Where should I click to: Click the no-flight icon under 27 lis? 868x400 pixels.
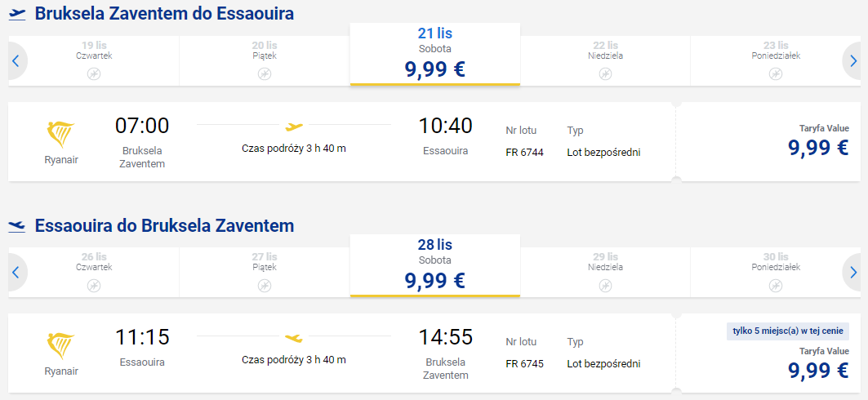click(265, 286)
